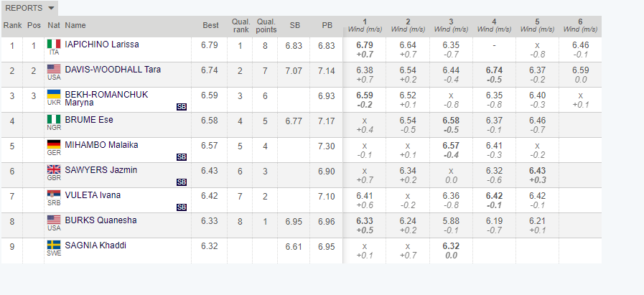
Task: Select BRUME Ese name
Action: (x=89, y=120)
